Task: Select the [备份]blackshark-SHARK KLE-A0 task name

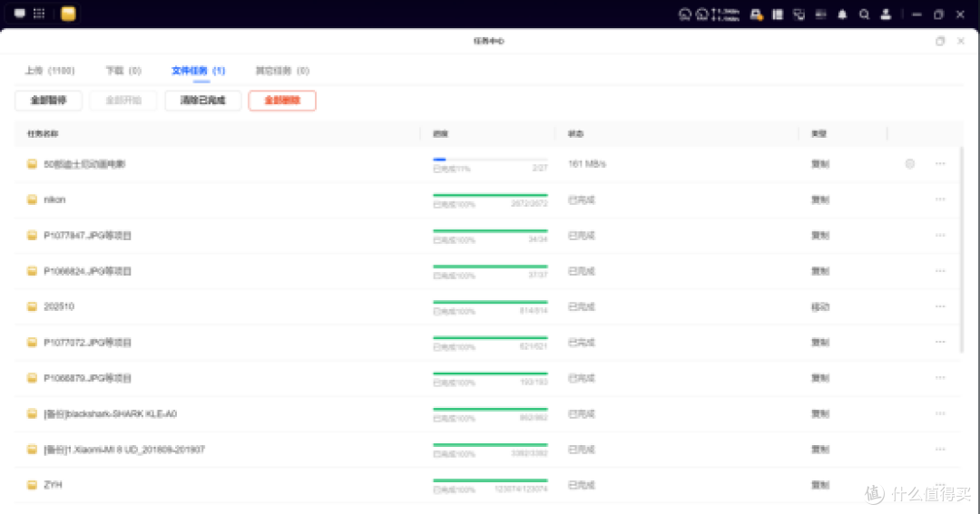Action: pos(110,413)
